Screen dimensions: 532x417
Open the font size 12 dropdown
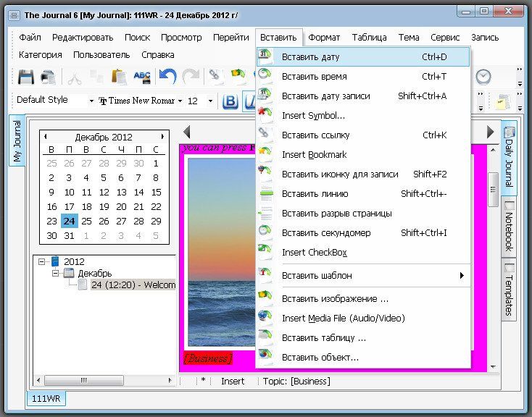pyautogui.click(x=210, y=101)
